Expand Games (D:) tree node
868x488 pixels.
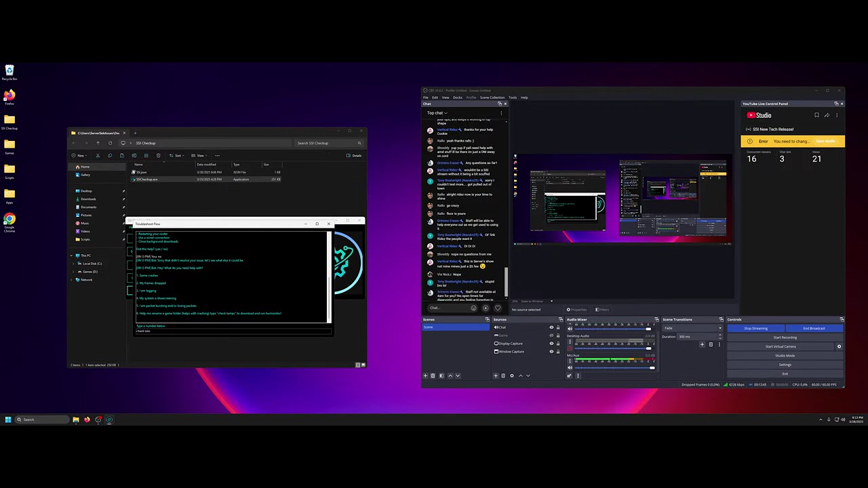pos(73,272)
